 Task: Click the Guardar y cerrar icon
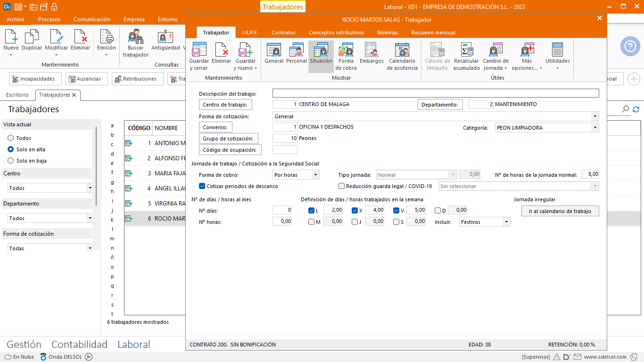click(x=199, y=56)
